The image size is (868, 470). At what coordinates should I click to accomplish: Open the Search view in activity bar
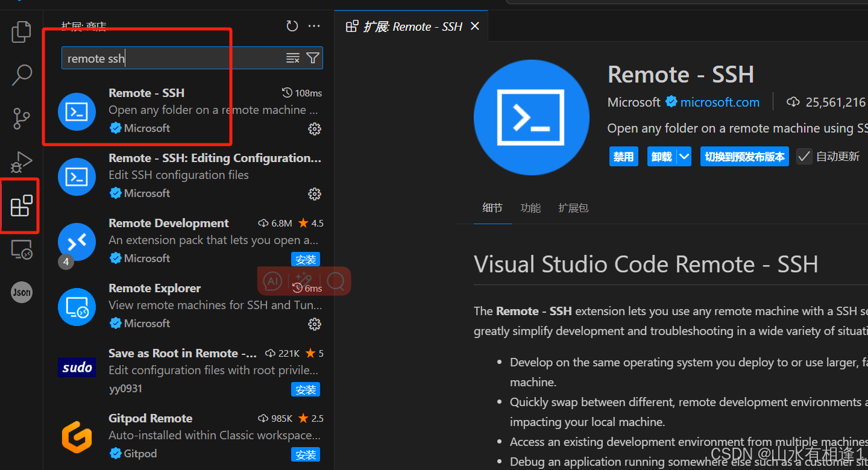(x=22, y=75)
